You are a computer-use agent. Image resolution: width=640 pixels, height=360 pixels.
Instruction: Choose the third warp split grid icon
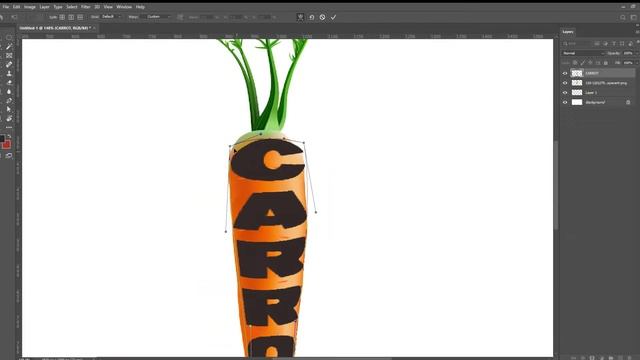(x=80, y=17)
